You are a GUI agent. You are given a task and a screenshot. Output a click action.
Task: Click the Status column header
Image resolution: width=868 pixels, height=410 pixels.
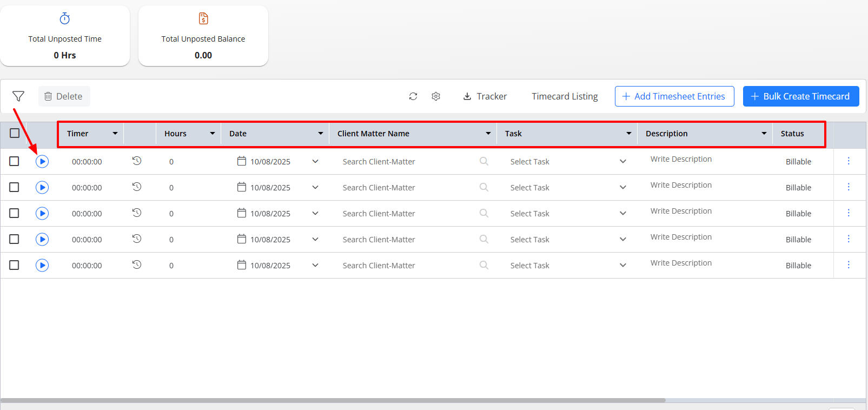[x=792, y=134]
